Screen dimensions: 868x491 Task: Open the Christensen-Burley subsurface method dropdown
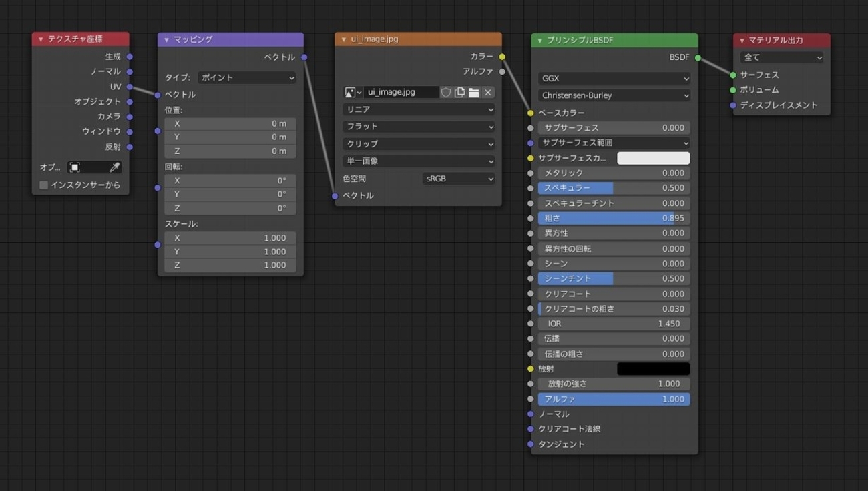tap(613, 95)
